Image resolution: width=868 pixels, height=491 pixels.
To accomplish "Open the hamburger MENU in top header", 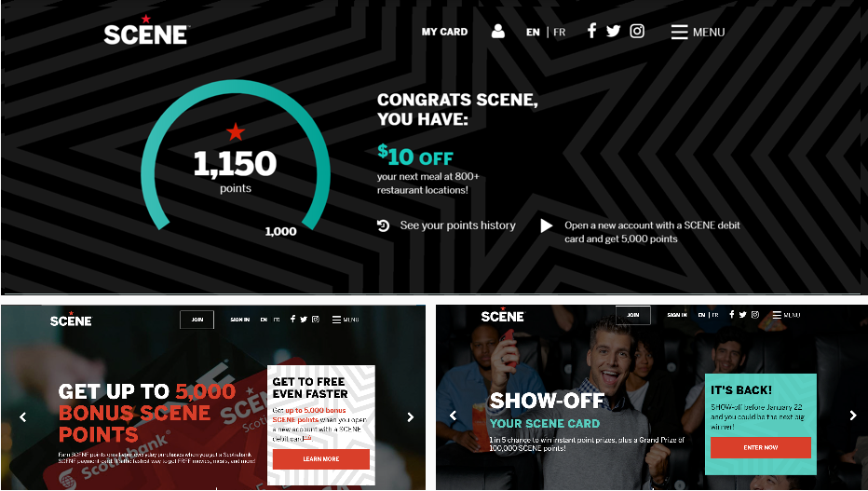I will (x=698, y=32).
